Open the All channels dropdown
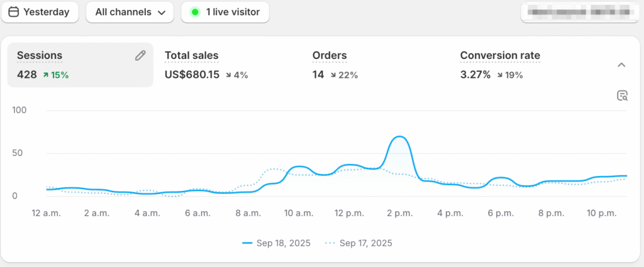 [130, 12]
